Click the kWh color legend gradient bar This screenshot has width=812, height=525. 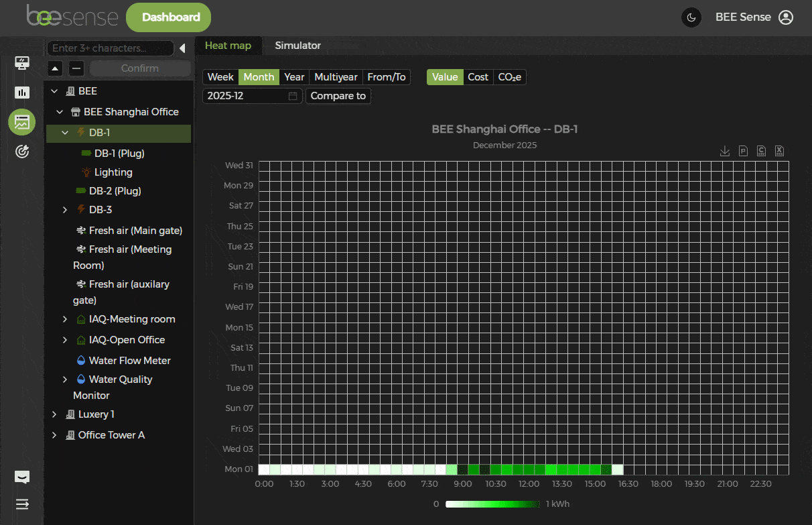(492, 504)
